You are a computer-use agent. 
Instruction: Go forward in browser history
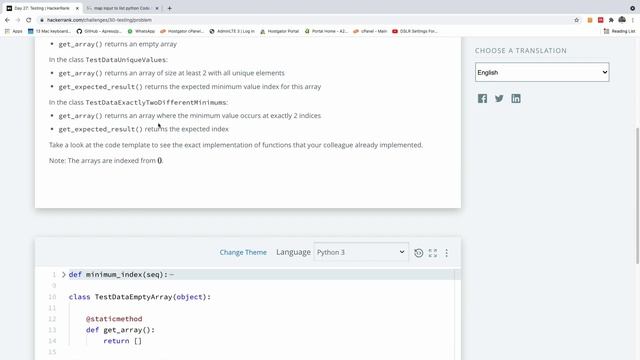(x=18, y=20)
